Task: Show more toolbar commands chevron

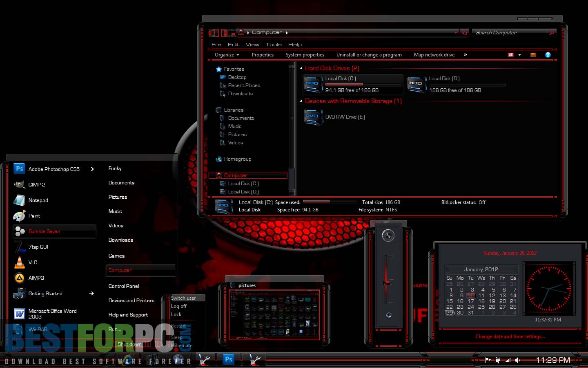Action: 465,55
